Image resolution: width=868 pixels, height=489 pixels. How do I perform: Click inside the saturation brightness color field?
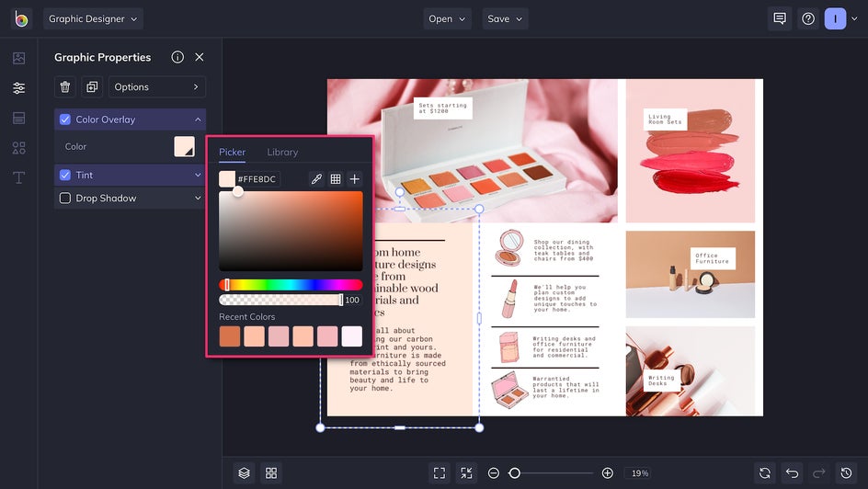(x=291, y=231)
